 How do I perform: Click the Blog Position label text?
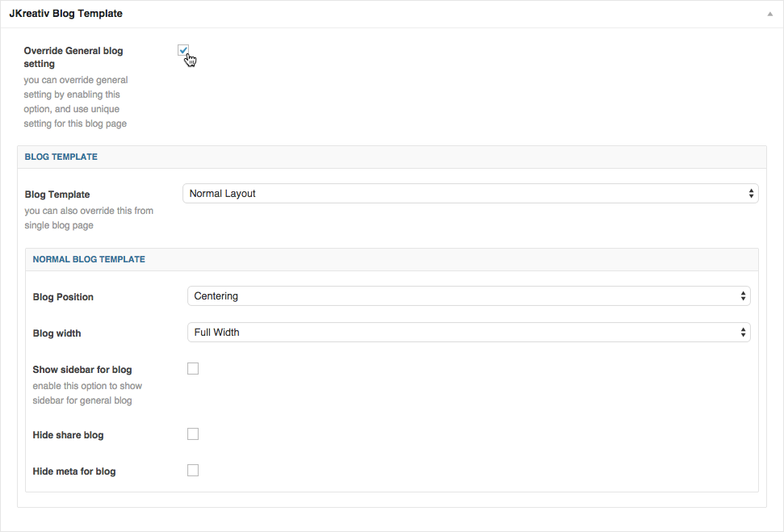63,297
